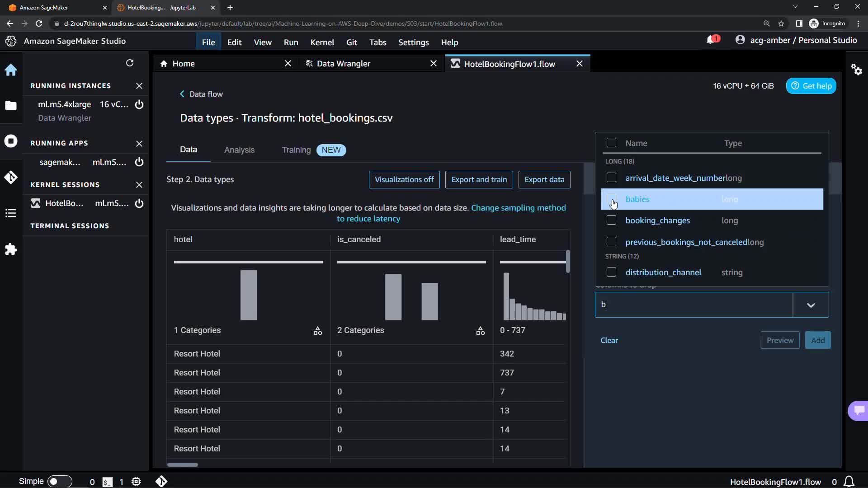This screenshot has width=868, height=488.
Task: Check the babies column checkbox
Action: point(611,199)
